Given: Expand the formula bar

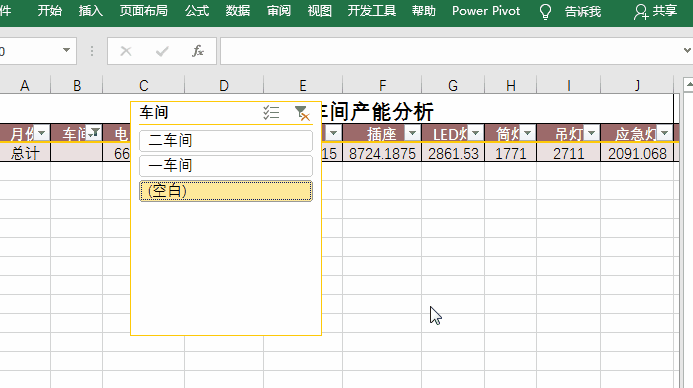Looking at the screenshot, I should click(x=687, y=50).
